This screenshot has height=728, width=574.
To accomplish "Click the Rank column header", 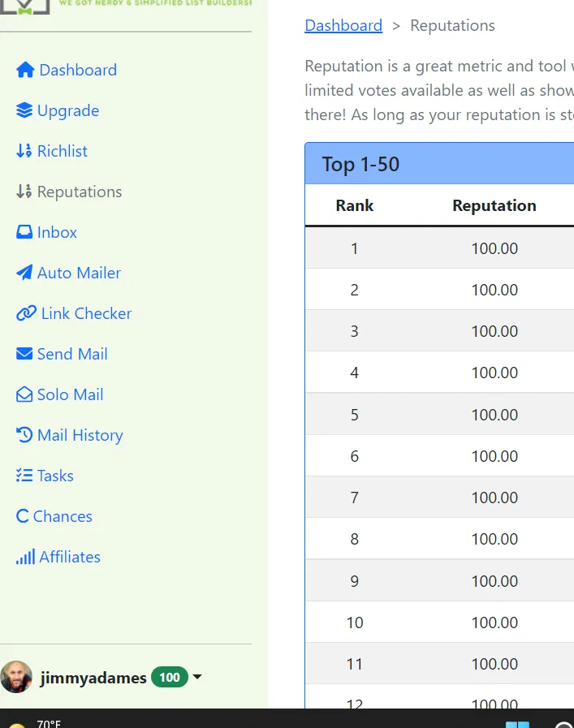I will [x=354, y=205].
